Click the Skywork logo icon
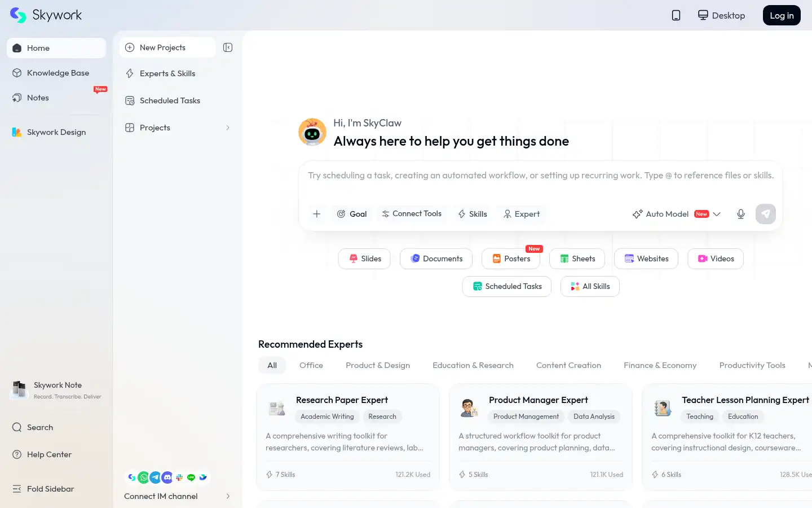812x508 pixels. (x=18, y=15)
